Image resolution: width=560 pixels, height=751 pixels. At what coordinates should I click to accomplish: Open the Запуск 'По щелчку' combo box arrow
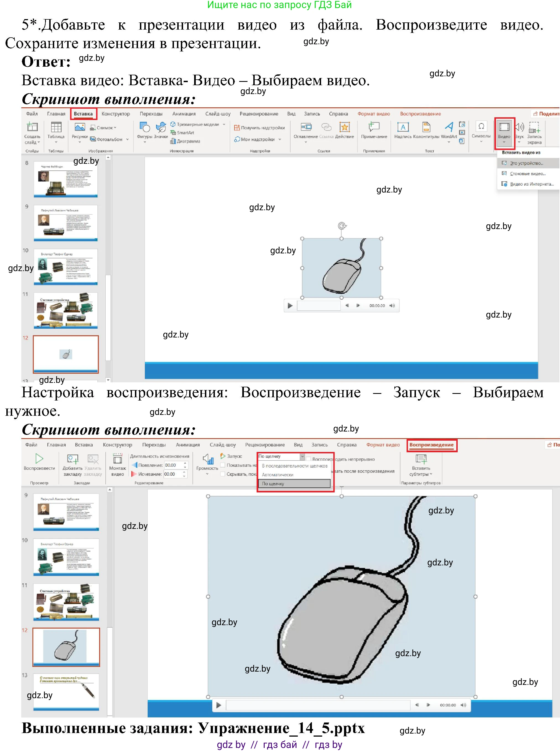(x=302, y=456)
